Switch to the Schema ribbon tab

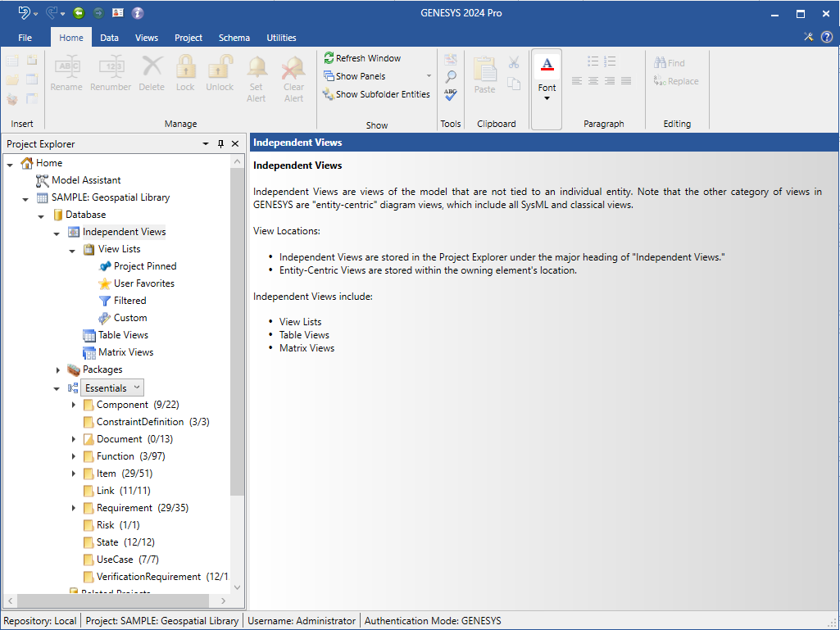pyautogui.click(x=234, y=38)
